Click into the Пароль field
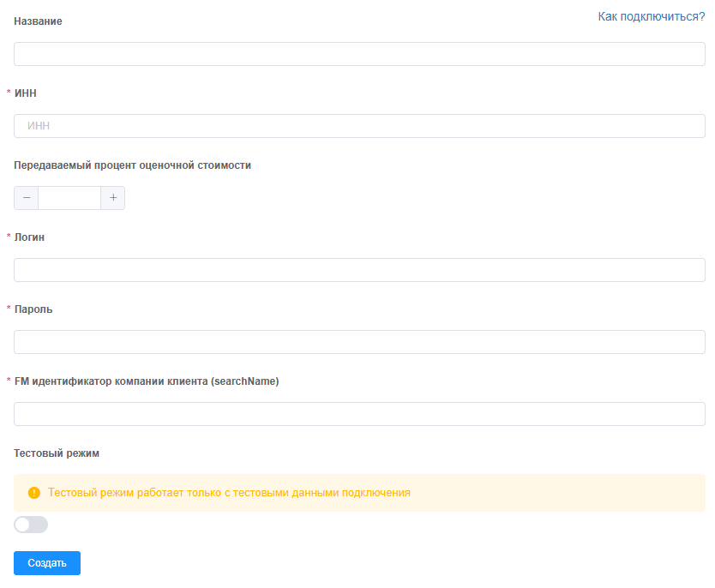This screenshot has width=715, height=588. coord(359,342)
